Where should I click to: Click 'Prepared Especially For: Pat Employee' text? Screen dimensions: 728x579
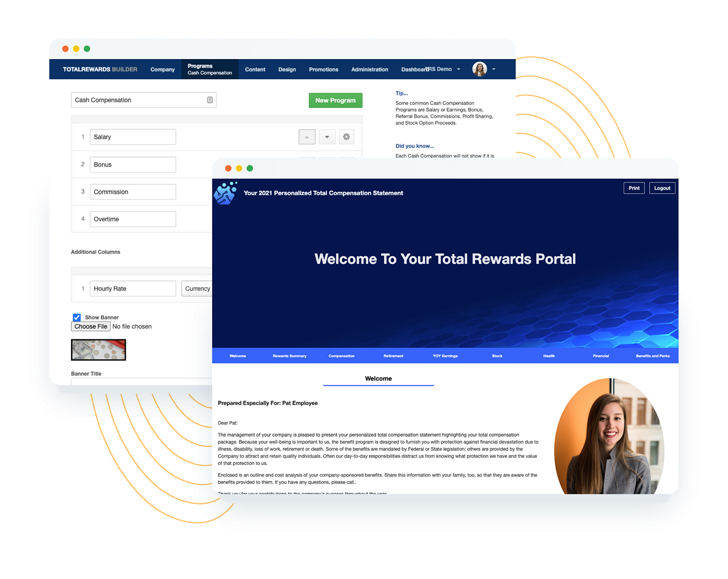(x=268, y=403)
